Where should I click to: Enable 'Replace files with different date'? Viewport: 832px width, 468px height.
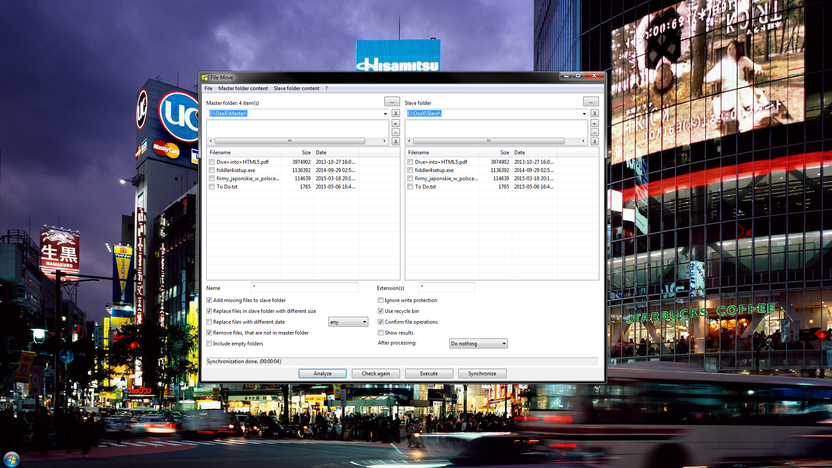coord(209,322)
